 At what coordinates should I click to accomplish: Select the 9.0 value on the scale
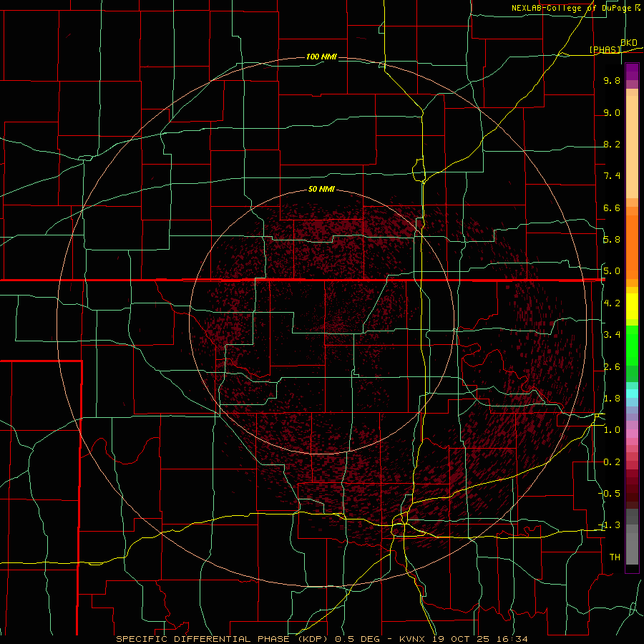(612, 112)
